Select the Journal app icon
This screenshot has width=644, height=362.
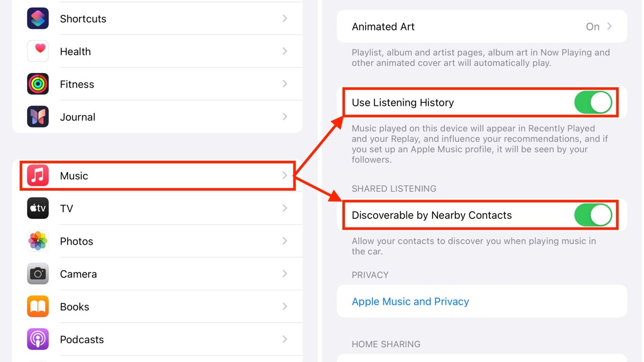pyautogui.click(x=38, y=117)
